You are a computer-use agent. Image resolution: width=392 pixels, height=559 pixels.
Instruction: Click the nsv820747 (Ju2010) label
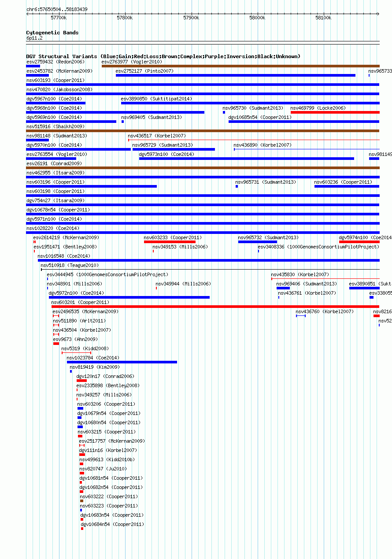(103, 469)
